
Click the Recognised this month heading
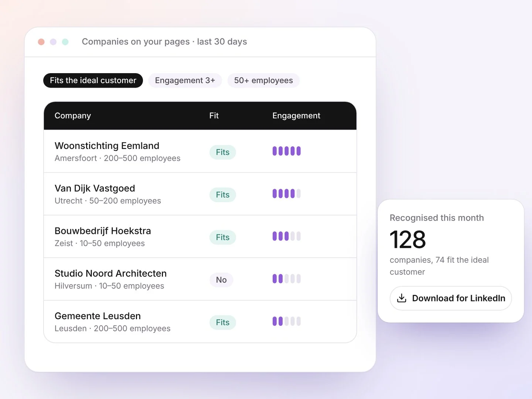(x=437, y=218)
